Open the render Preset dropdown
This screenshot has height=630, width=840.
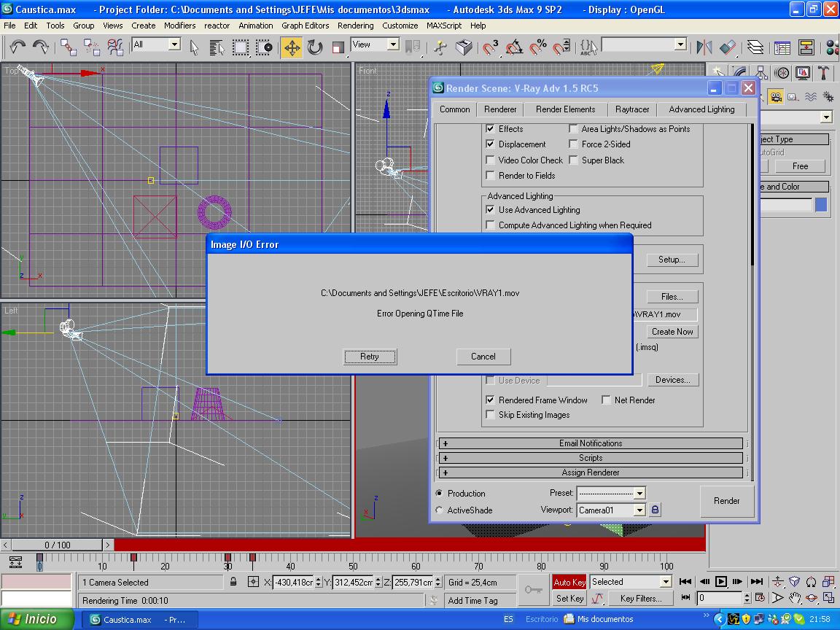click(639, 493)
